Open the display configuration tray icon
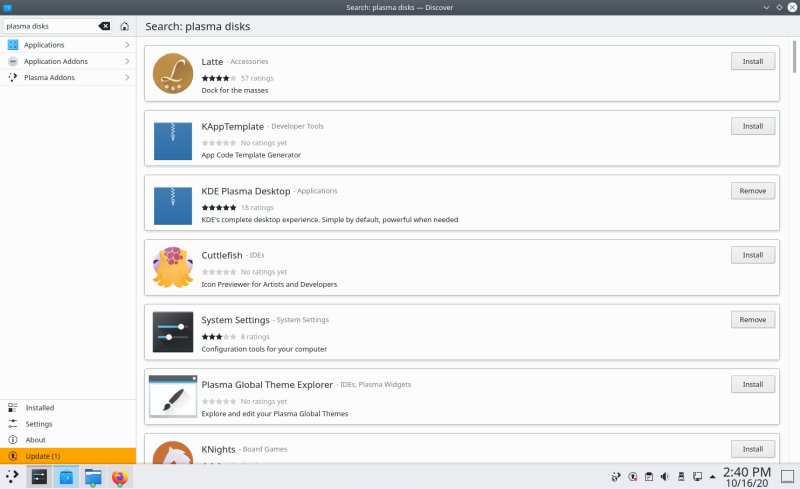800x489 pixels. click(x=697, y=477)
